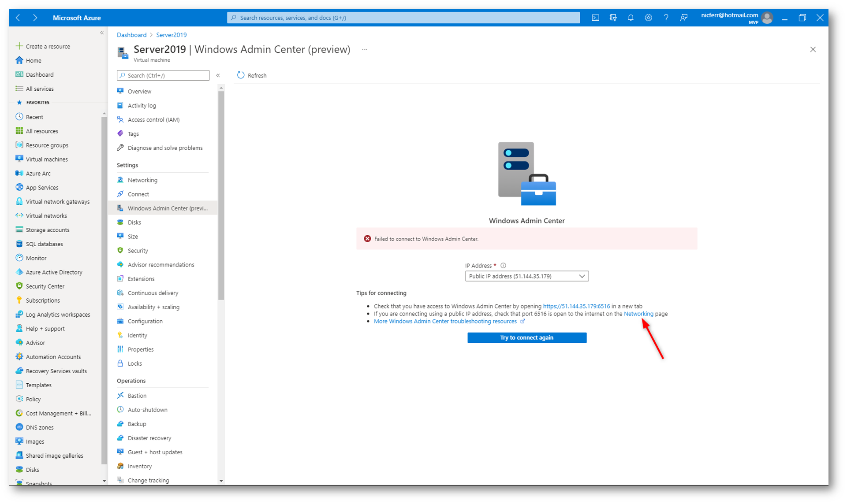Open Backup under Operations
Image resolution: width=847 pixels, height=504 pixels.
point(131,423)
